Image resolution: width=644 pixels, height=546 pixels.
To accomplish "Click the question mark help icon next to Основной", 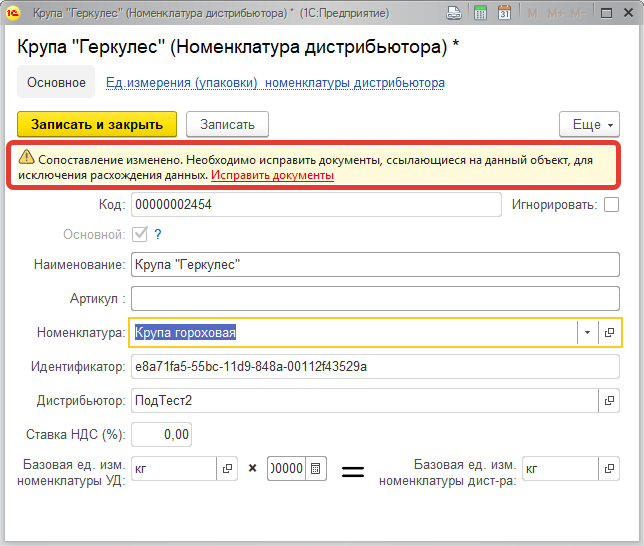I will [x=158, y=234].
